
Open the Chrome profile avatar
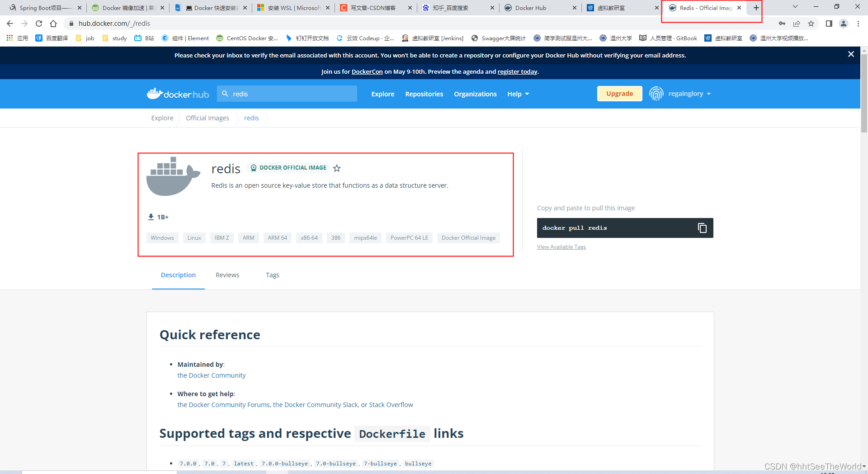click(844, 24)
